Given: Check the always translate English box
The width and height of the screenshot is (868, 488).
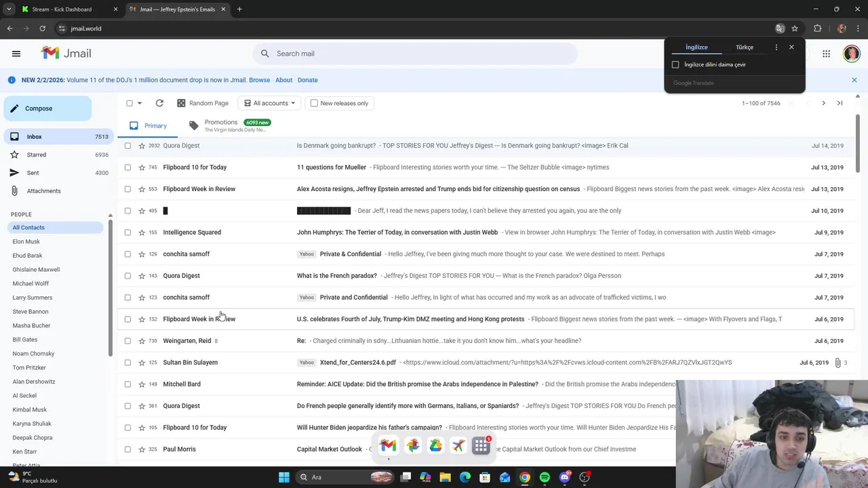Looking at the screenshot, I should coord(675,64).
